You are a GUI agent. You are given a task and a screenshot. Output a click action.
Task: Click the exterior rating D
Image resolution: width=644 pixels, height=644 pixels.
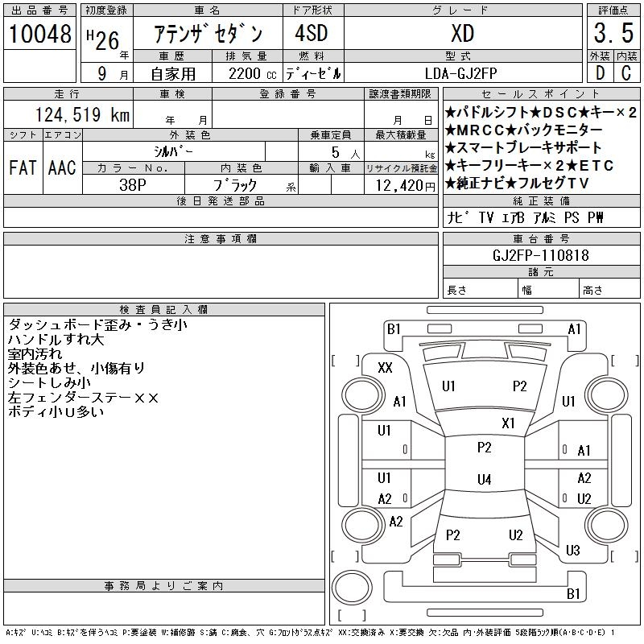600,73
